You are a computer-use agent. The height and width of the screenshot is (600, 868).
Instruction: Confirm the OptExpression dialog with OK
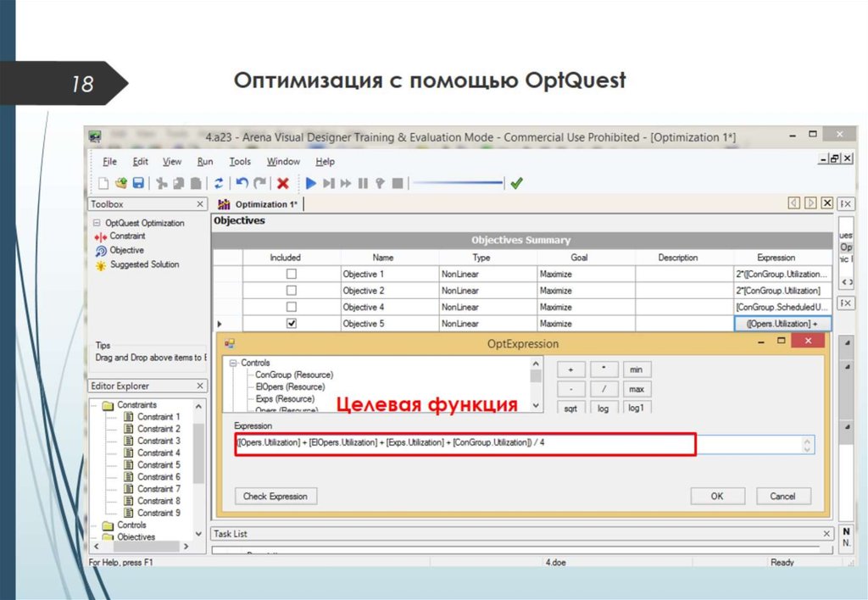point(717,496)
